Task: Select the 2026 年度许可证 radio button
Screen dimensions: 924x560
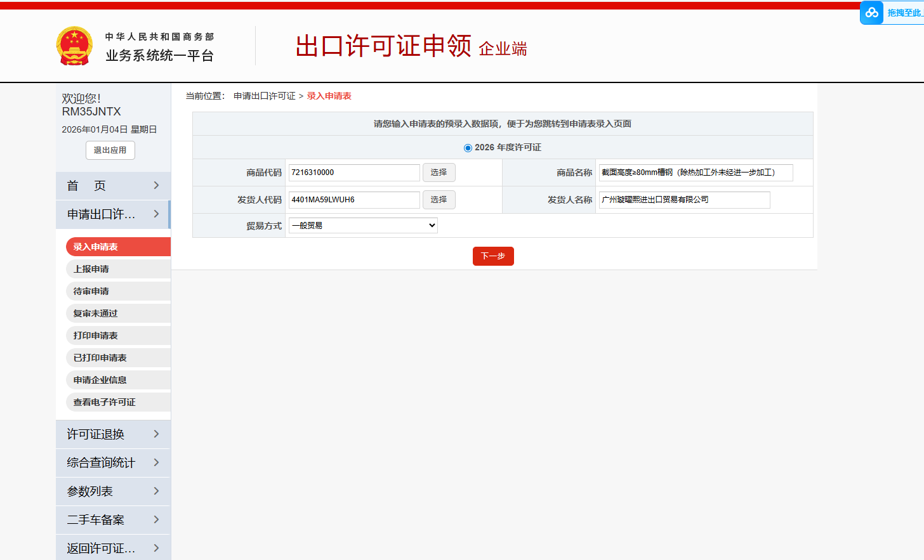Action: [x=468, y=148]
